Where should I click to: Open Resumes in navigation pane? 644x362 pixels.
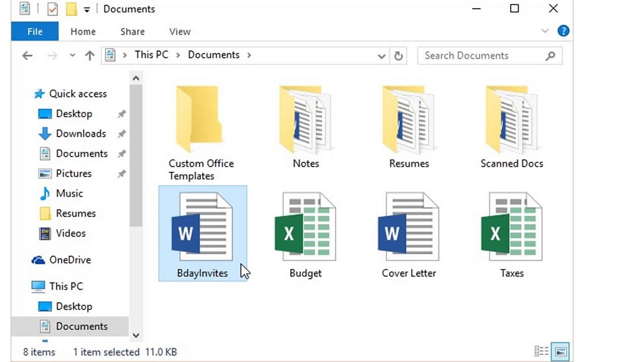[x=67, y=213]
